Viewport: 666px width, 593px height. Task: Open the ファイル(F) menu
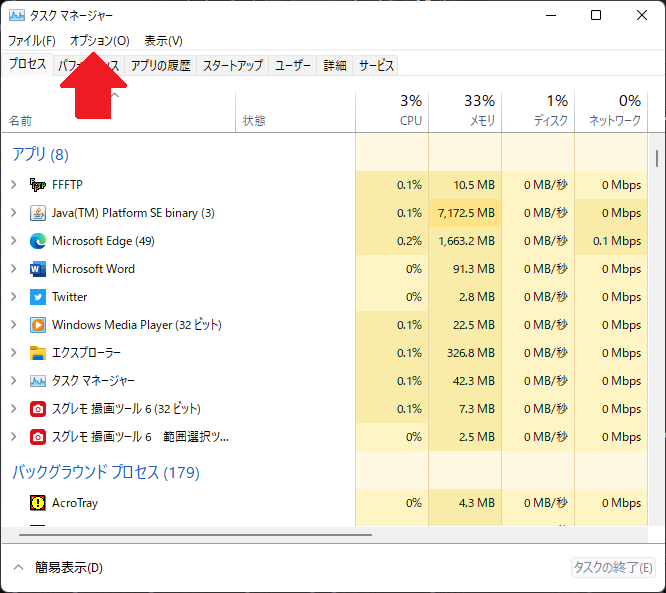pos(32,41)
